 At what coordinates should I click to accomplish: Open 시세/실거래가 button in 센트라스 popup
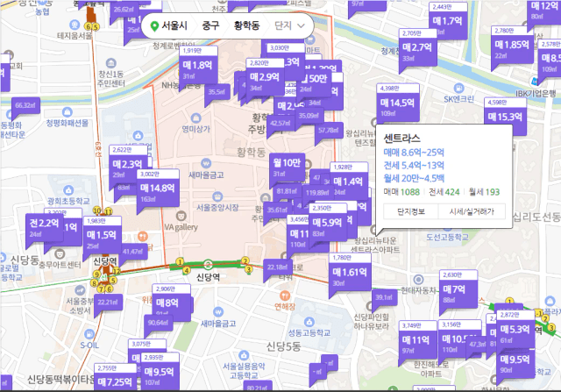coord(472,211)
